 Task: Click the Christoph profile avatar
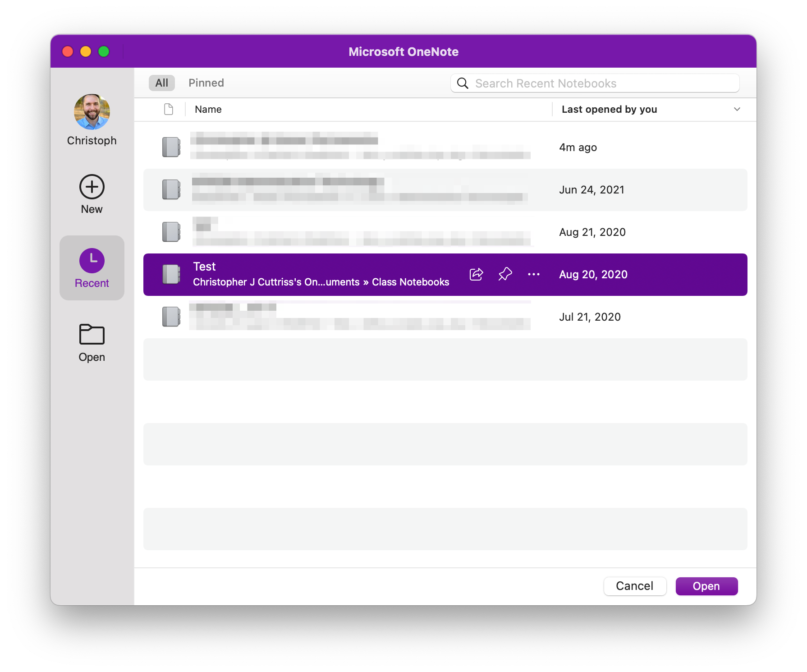pos(92,112)
